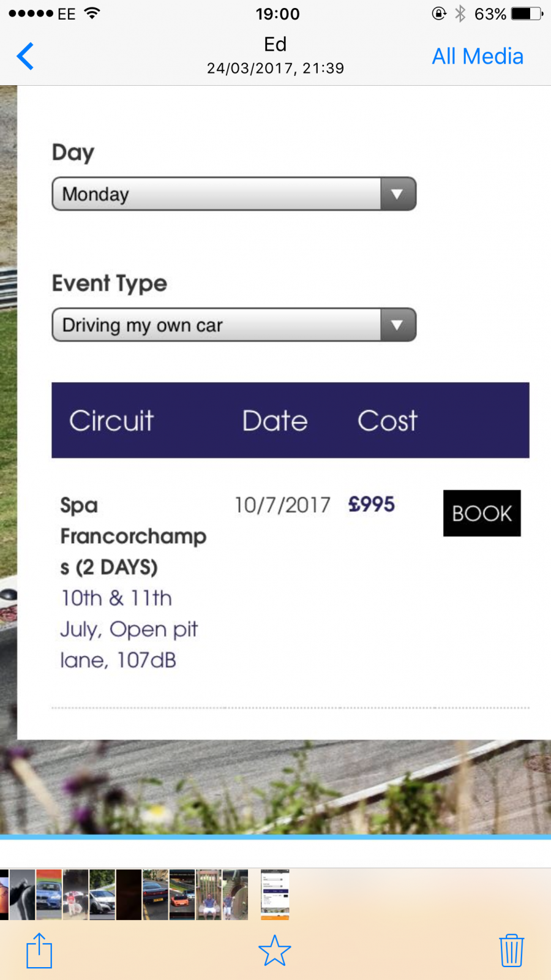Open All Media

pyautogui.click(x=478, y=56)
